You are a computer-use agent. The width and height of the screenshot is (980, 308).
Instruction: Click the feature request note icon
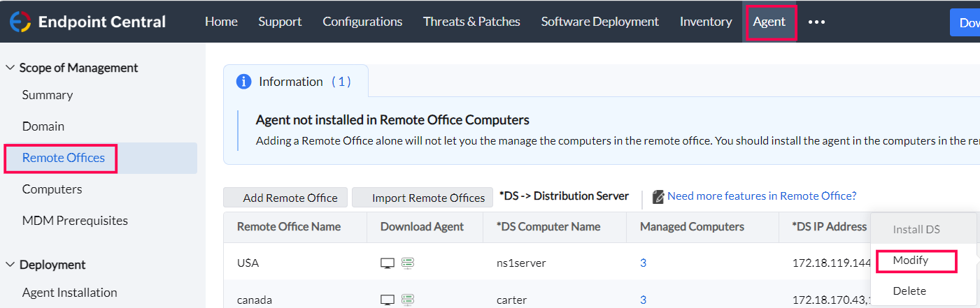tap(658, 197)
